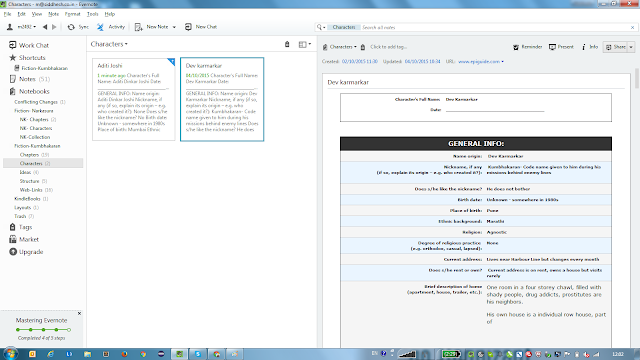Open Share dropdown arrow
The image size is (640, 360).
click(631, 47)
